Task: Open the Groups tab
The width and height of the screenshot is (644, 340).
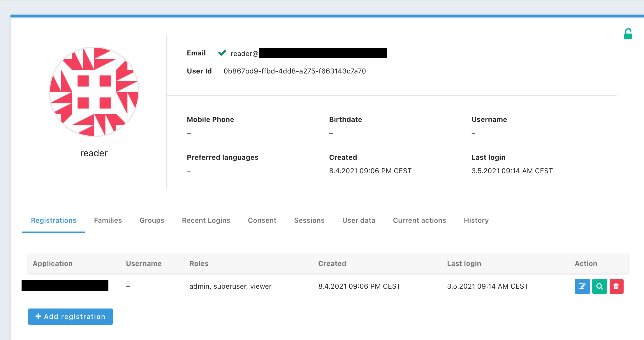Action: click(x=152, y=220)
